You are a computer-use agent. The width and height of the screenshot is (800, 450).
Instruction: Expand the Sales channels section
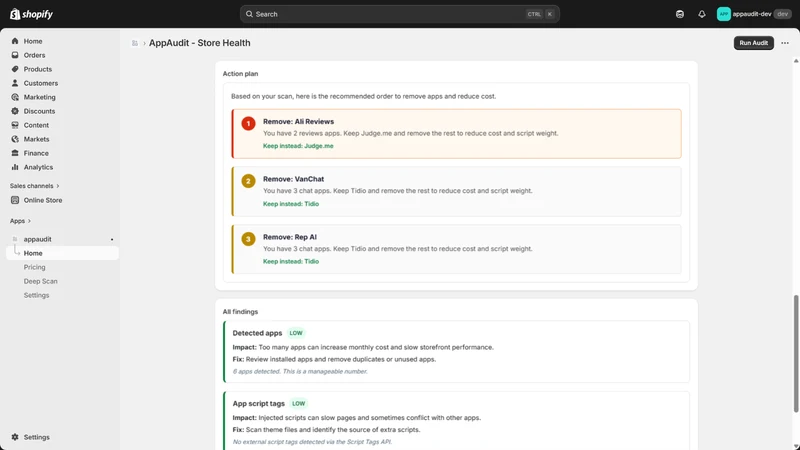(35, 186)
